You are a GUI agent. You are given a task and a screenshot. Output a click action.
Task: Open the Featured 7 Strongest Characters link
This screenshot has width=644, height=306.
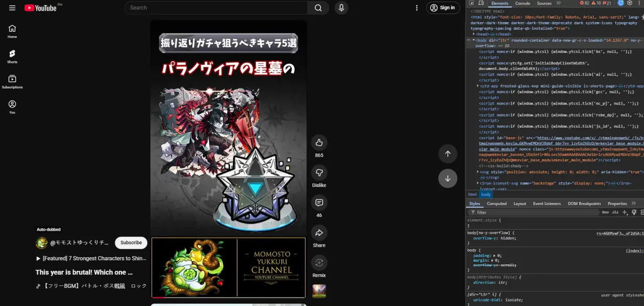91,258
